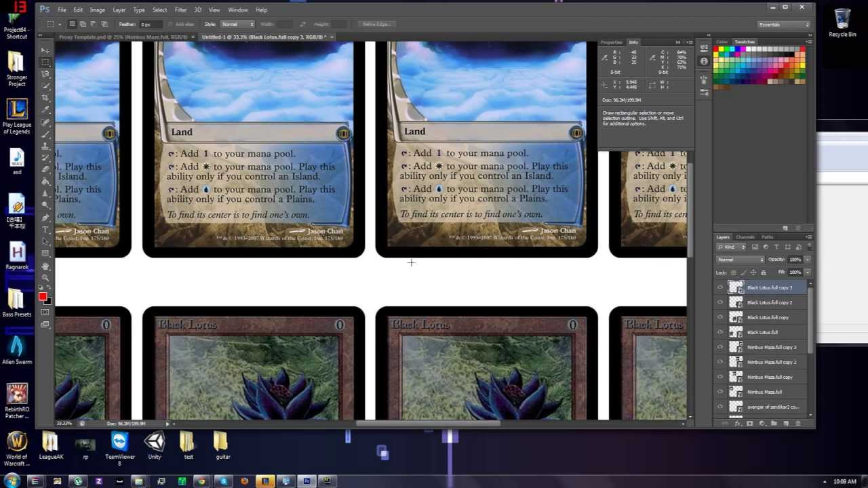
Task: Hide the Nimbus Maze.full copy 2 layer
Action: click(x=720, y=362)
